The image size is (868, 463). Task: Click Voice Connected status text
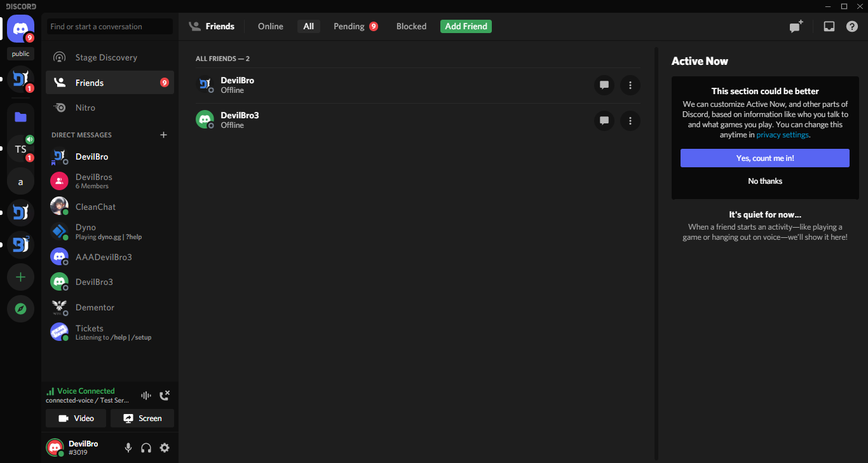coord(86,391)
